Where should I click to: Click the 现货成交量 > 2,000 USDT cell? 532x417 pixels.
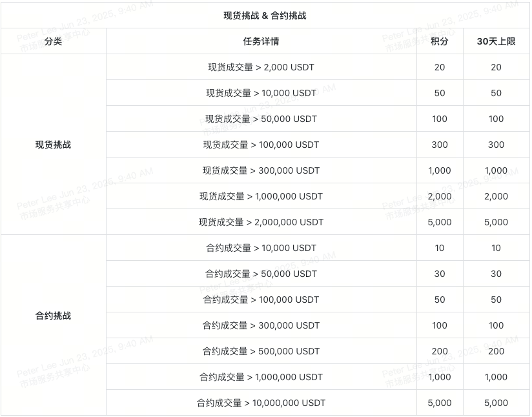(261, 67)
